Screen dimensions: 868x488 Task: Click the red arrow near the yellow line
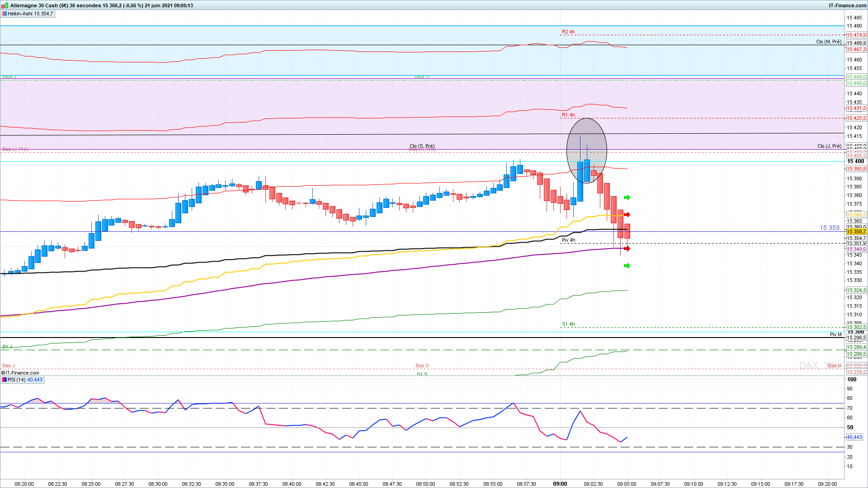pos(627,215)
